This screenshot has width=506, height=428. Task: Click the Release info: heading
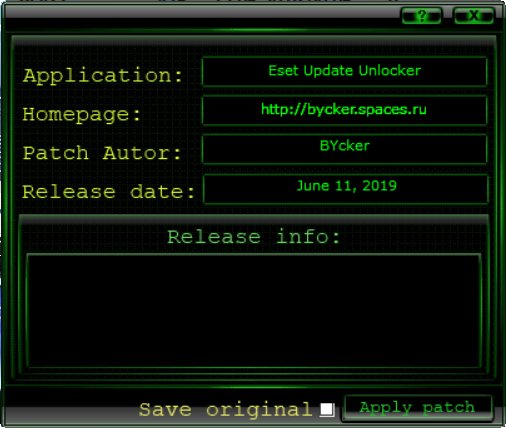click(x=253, y=237)
